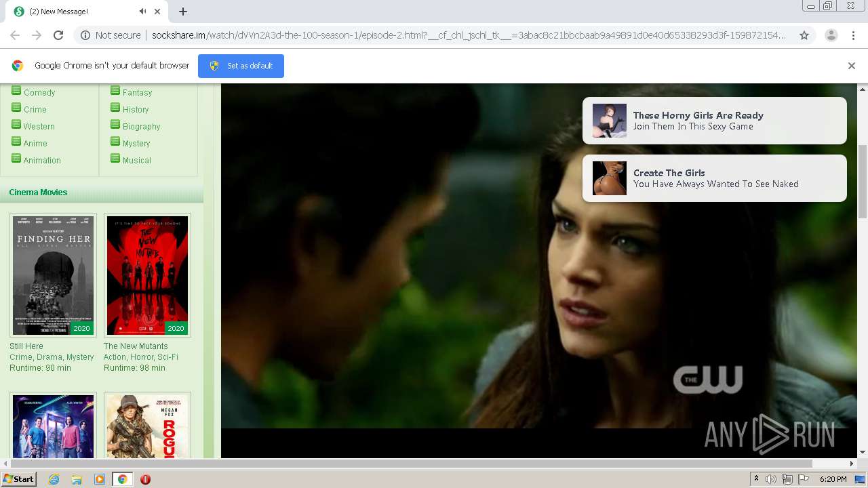868x488 pixels.
Task: Click The New Mutants title link
Action: (x=136, y=346)
